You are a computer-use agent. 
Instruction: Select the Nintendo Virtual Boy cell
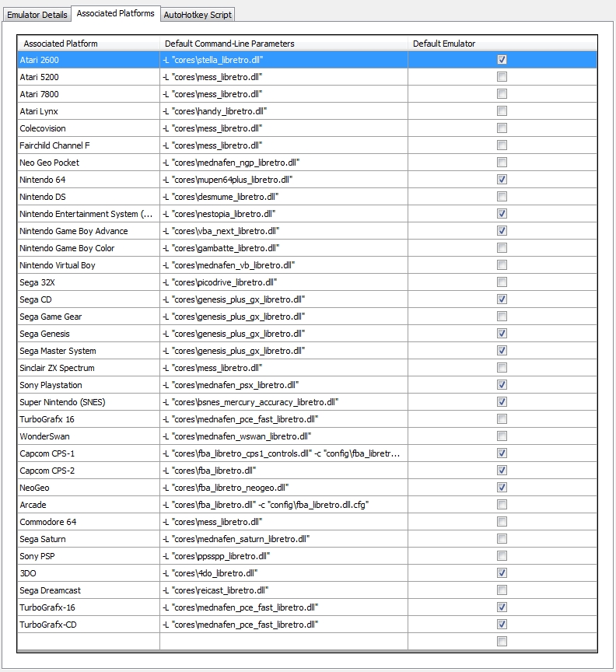pyautogui.click(x=89, y=265)
